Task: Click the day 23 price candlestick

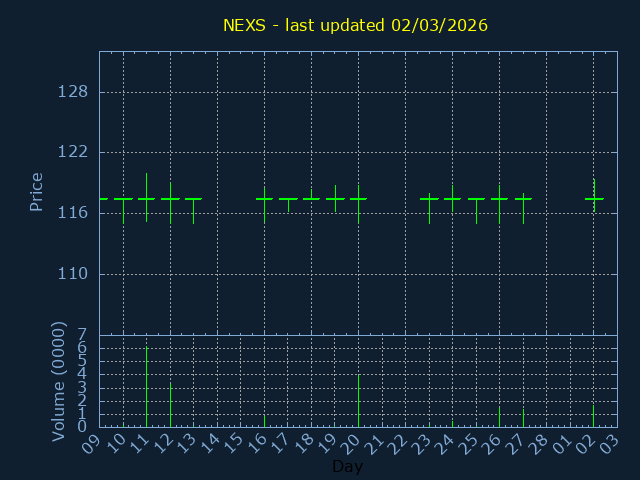Action: coord(429,199)
